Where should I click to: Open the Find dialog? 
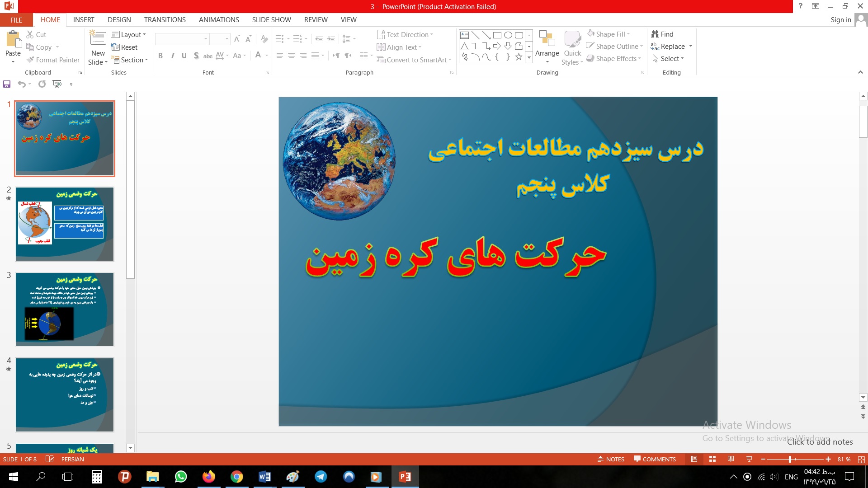click(x=663, y=34)
